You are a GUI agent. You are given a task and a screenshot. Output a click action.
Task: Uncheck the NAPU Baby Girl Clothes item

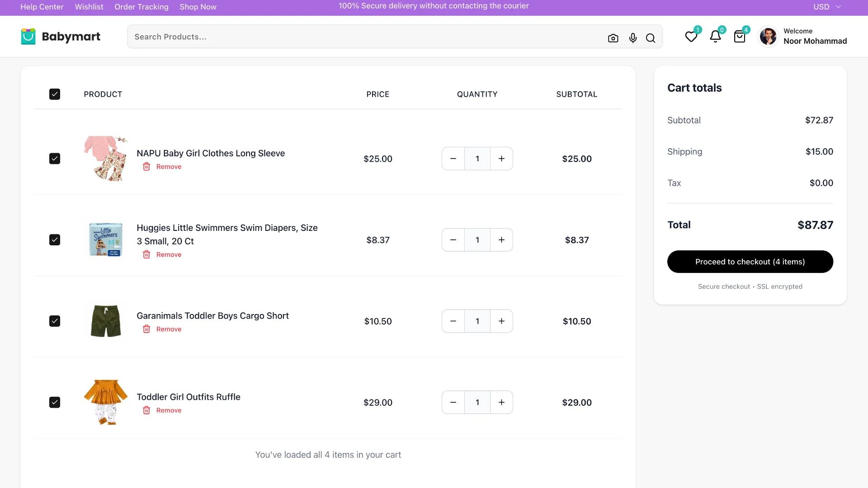[x=55, y=159]
